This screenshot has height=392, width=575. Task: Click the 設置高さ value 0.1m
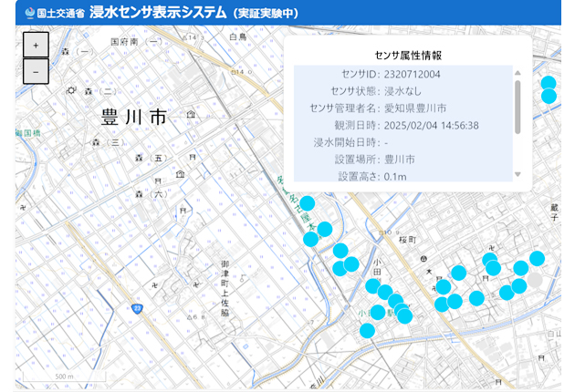395,177
